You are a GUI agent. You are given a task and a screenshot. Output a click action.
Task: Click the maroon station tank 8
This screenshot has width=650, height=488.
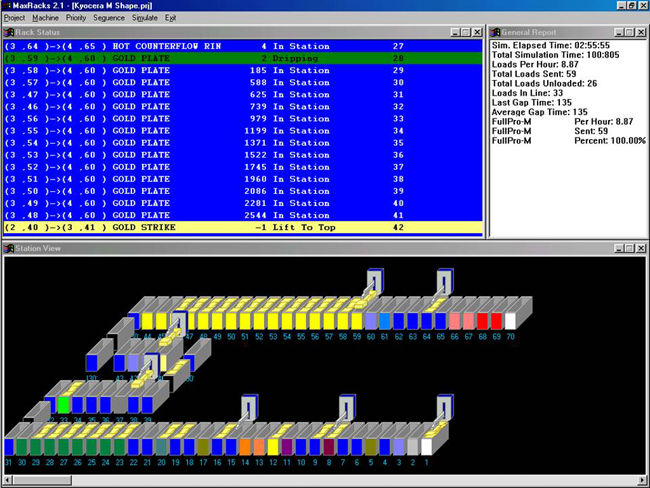point(329,447)
